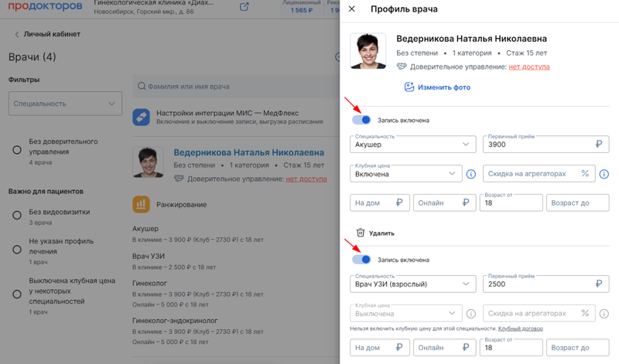Click the Изменить фото icon
Viewport: 619px width, 364px height.
click(x=409, y=87)
